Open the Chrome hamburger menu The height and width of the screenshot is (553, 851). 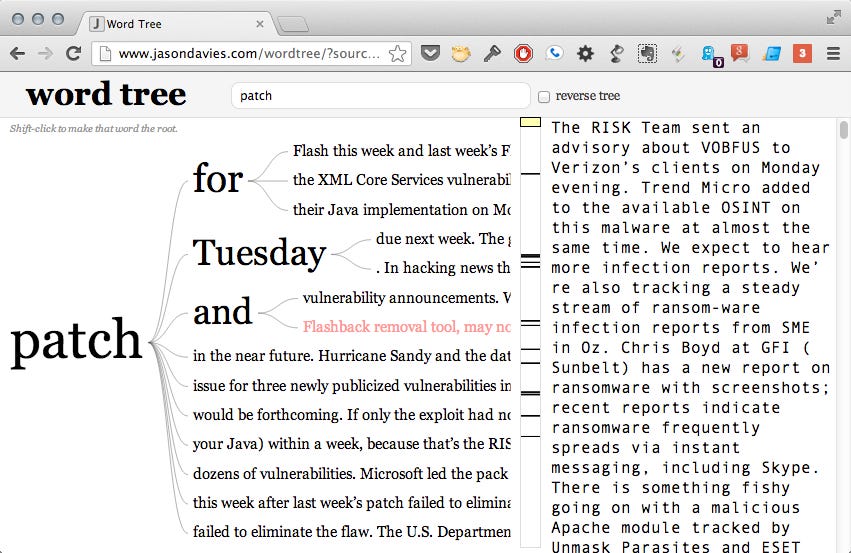click(833, 53)
